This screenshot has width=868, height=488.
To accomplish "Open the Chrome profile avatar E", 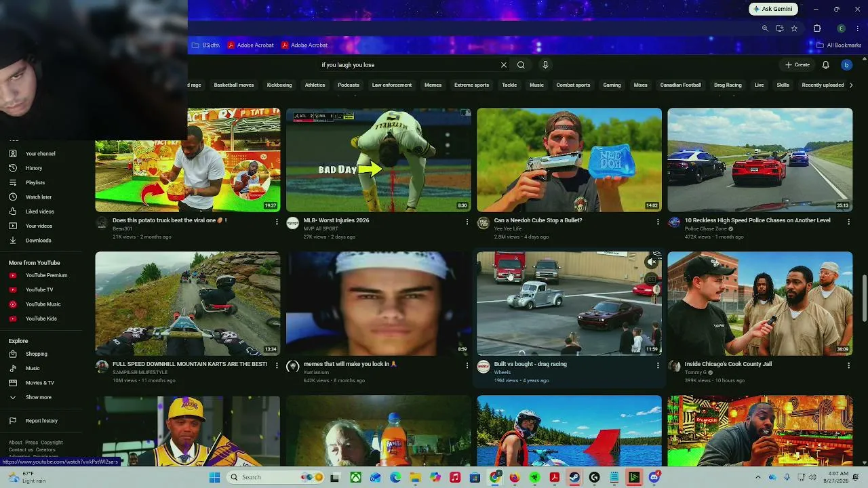I will point(841,28).
